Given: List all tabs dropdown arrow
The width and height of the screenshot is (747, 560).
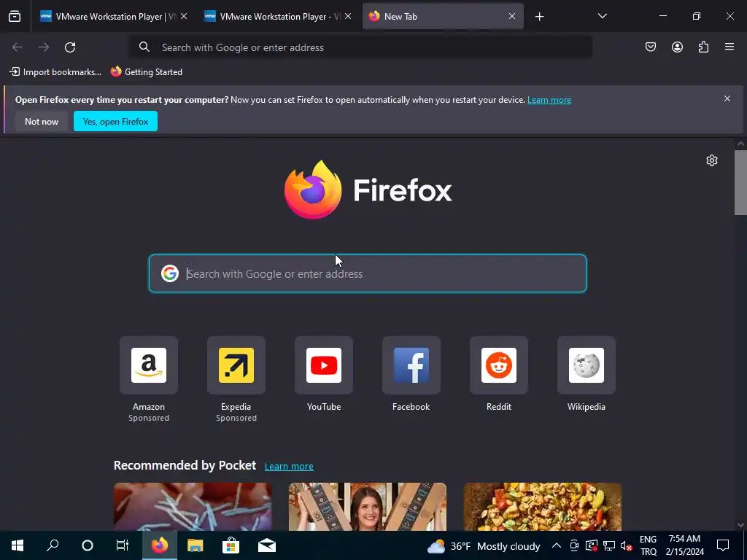Looking at the screenshot, I should click(x=602, y=16).
